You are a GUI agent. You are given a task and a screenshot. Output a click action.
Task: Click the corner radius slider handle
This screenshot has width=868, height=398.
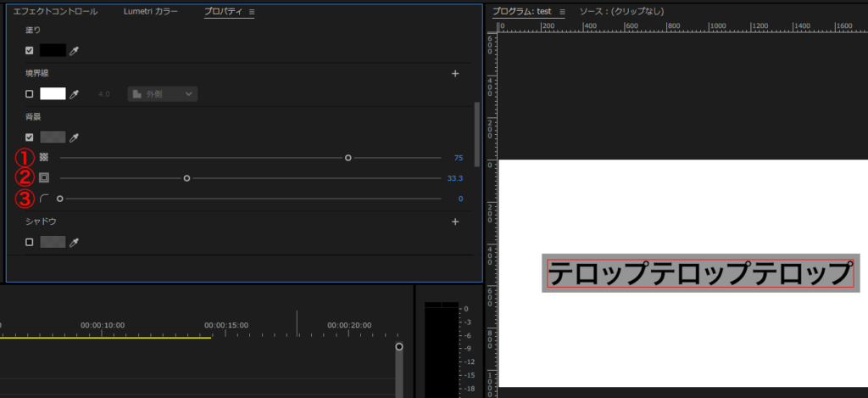click(60, 199)
